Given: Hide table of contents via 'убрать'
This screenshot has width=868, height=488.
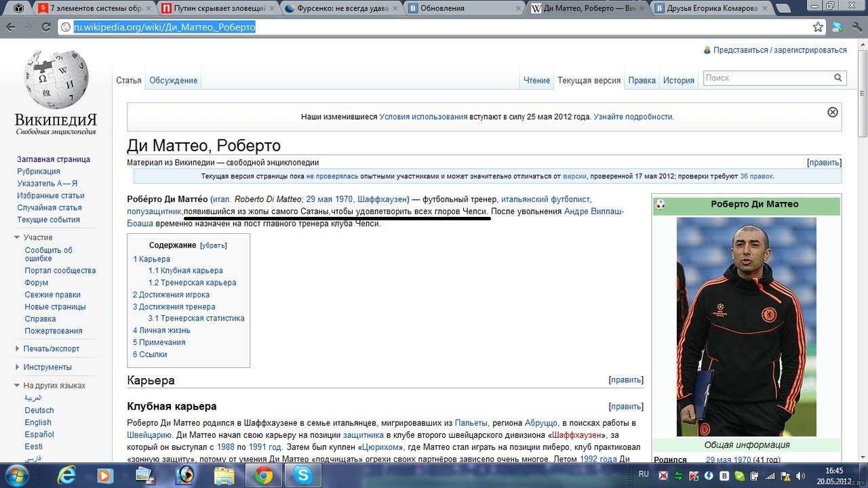Looking at the screenshot, I should (x=214, y=245).
